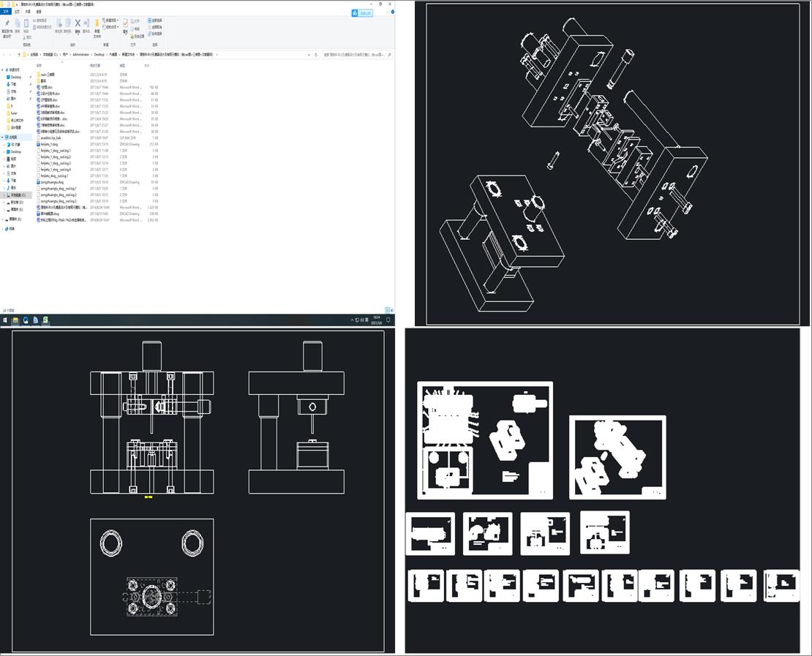
Task: Select file acaddoc.lsp_bak
Action: tap(50, 137)
